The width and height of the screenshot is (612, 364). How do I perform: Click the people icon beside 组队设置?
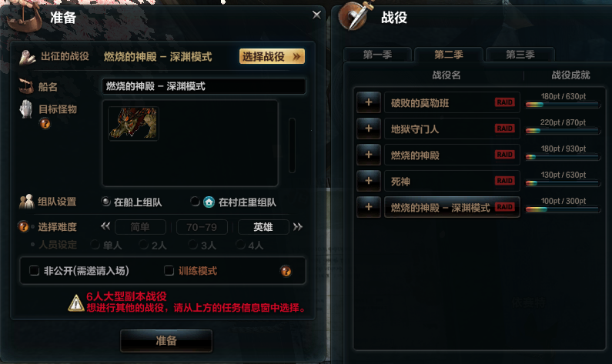click(26, 202)
